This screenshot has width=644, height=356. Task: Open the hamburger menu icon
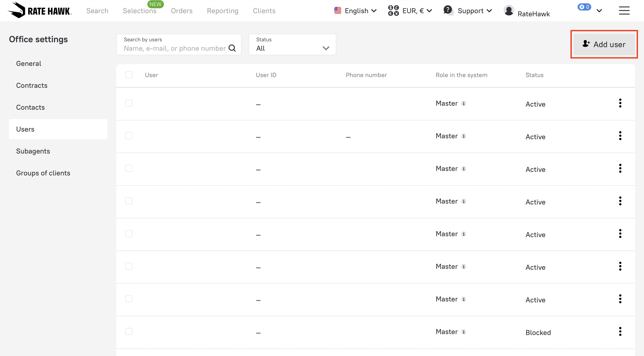[x=624, y=11]
